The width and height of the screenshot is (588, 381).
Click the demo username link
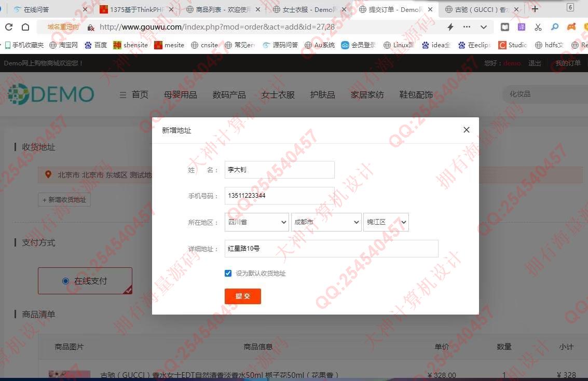[x=512, y=63]
